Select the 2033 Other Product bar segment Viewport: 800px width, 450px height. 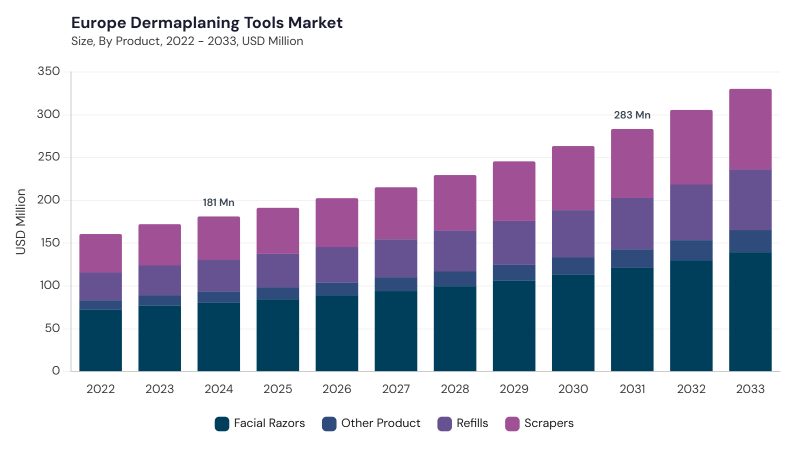(x=750, y=242)
